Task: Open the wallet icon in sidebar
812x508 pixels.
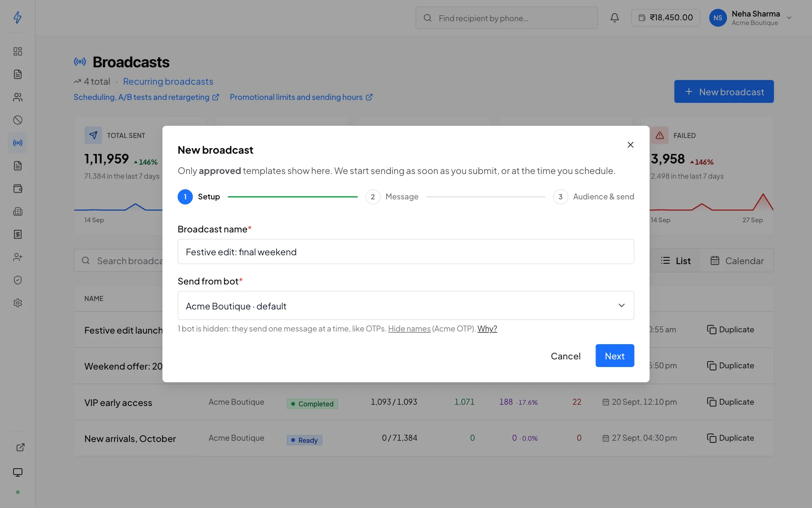Action: tap(17, 188)
